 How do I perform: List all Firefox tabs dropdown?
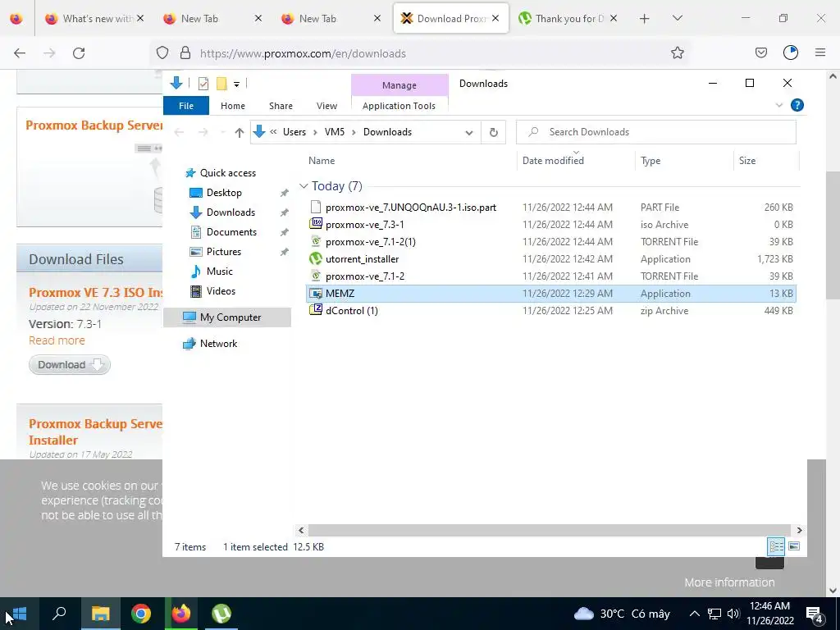pos(677,19)
